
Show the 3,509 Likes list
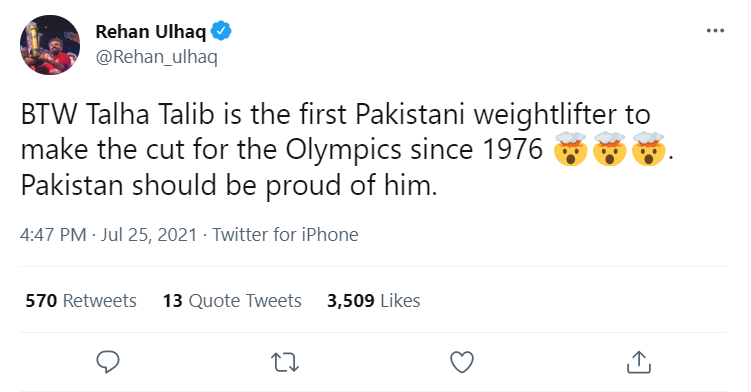[x=374, y=300]
